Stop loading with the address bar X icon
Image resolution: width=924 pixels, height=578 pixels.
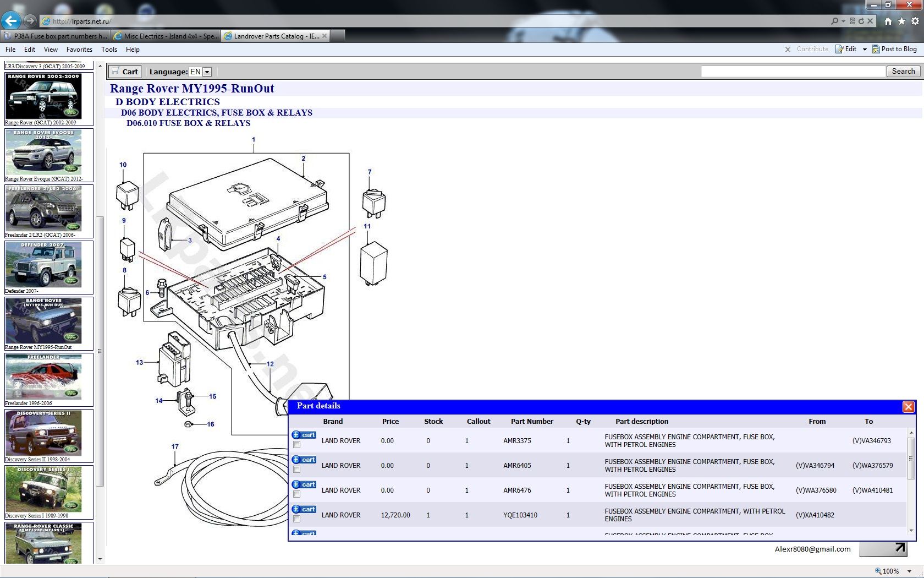870,21
